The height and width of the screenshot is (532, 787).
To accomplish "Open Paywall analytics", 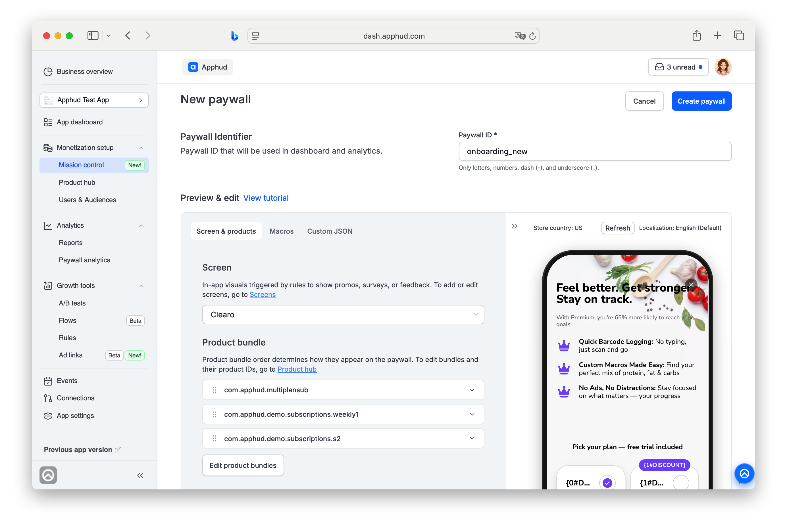I will click(84, 260).
